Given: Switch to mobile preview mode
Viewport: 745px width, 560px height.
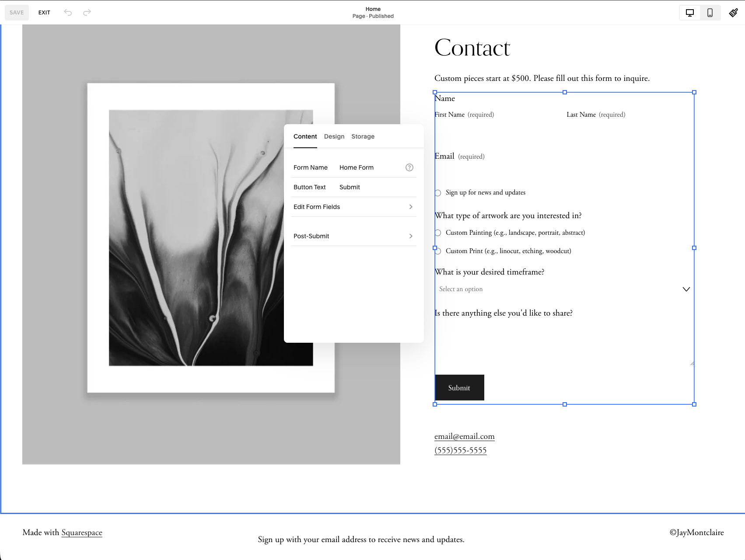Looking at the screenshot, I should 710,13.
